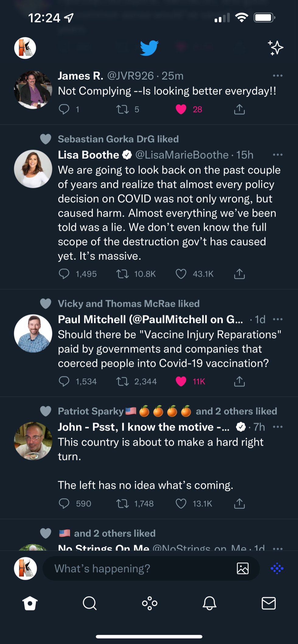Retweet Lisa Boothe's tweet
Screen dimensions: 298x644
click(122, 274)
